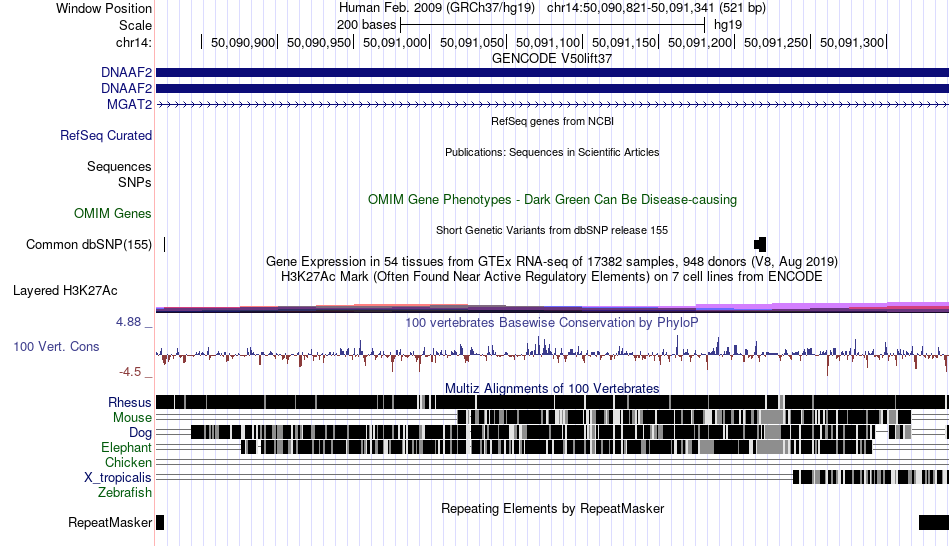This screenshot has width=950, height=546.
Task: Select the Rhesus alignment label
Action: (130, 402)
